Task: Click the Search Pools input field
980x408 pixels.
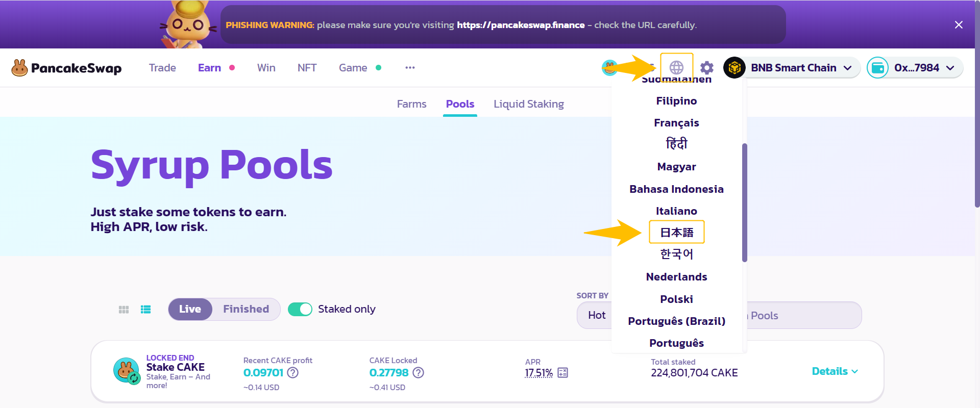Action: (x=804, y=315)
